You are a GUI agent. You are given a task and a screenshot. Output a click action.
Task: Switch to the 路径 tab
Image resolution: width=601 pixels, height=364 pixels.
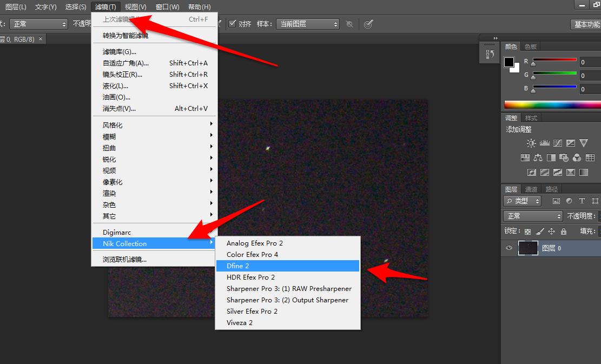point(552,189)
